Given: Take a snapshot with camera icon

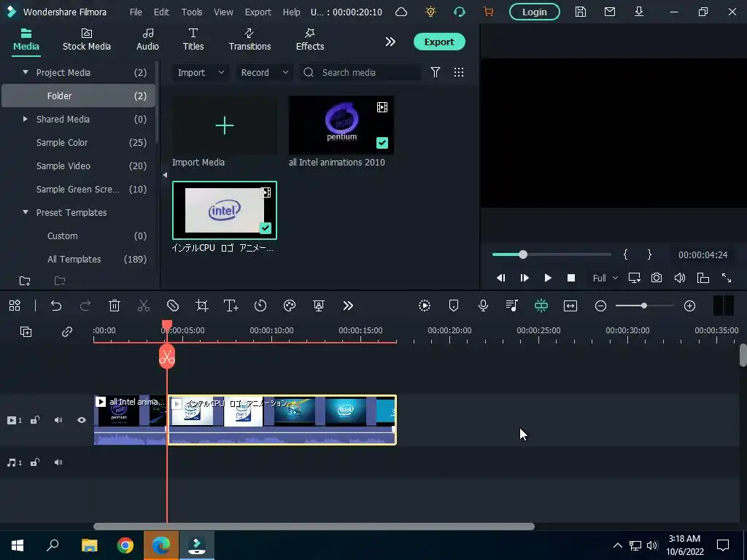Looking at the screenshot, I should 657,278.
